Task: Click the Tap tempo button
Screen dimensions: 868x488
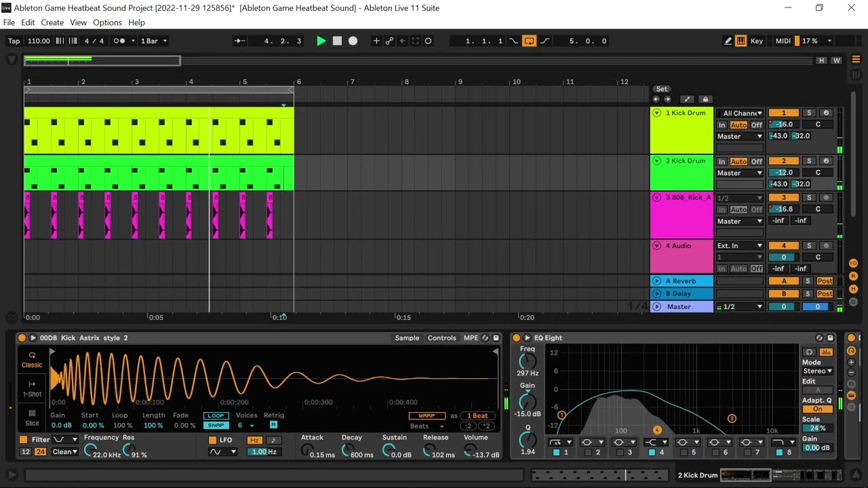Action: tap(14, 41)
